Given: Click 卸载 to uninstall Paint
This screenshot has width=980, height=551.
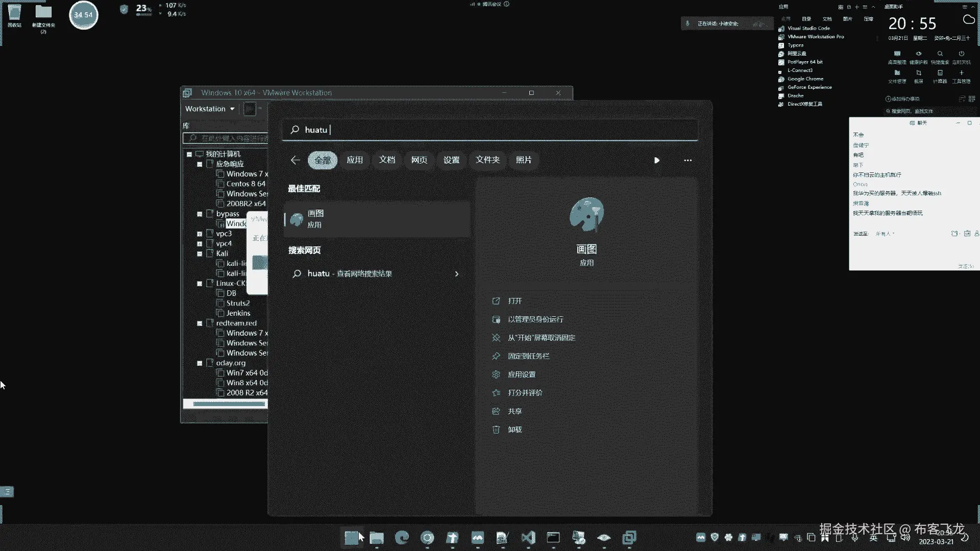Looking at the screenshot, I should pyautogui.click(x=514, y=430).
